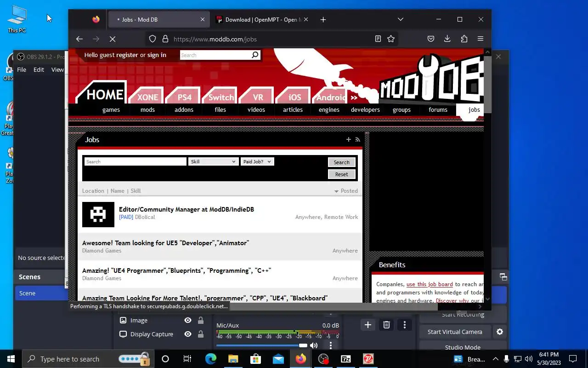This screenshot has width=588, height=368.
Task: Open File Explorer from the taskbar
Action: click(233, 359)
